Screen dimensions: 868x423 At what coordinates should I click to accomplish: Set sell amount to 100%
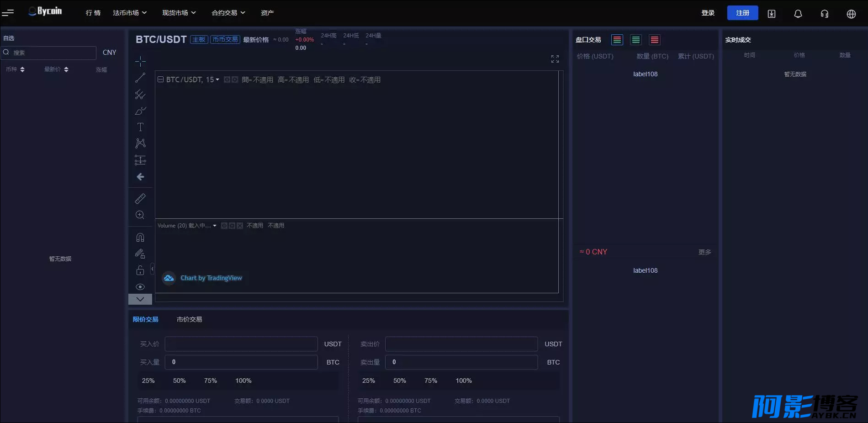[x=464, y=381]
